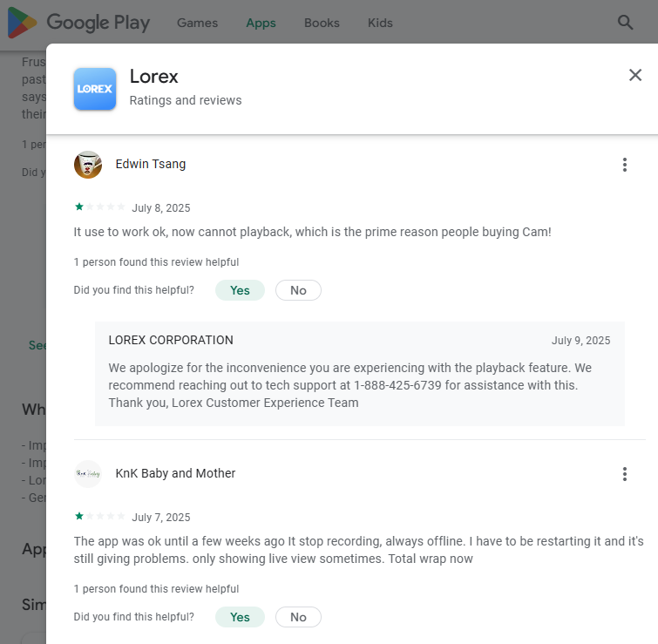Switch to the Apps tab
658x644 pixels.
(x=261, y=23)
